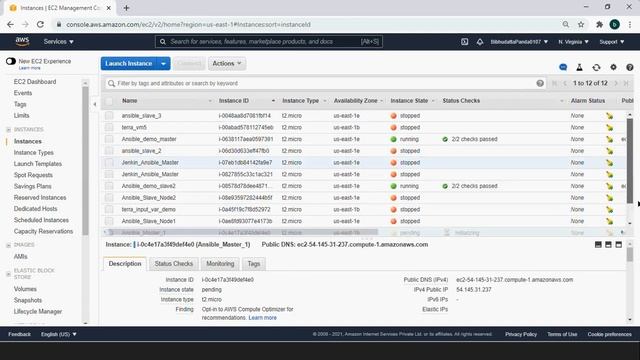
Task: Collapse the ELASTIC BLOCK STORE section
Action: (x=9, y=274)
